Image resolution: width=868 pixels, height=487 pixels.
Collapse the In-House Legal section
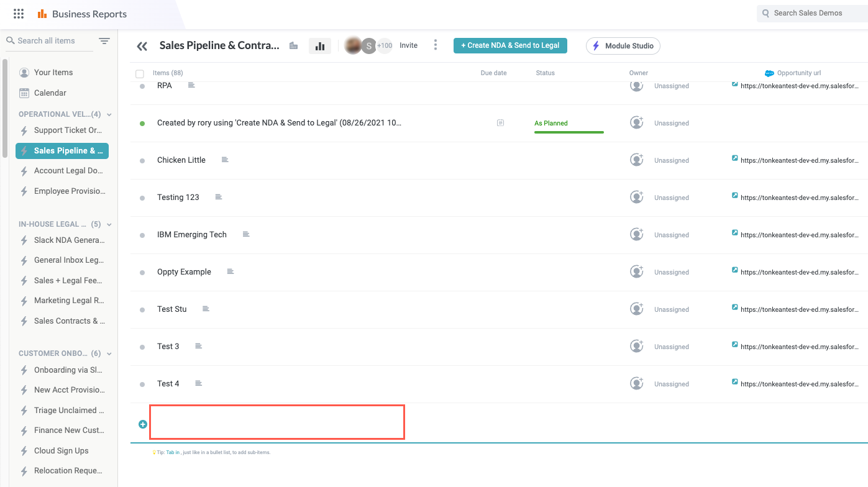(109, 224)
